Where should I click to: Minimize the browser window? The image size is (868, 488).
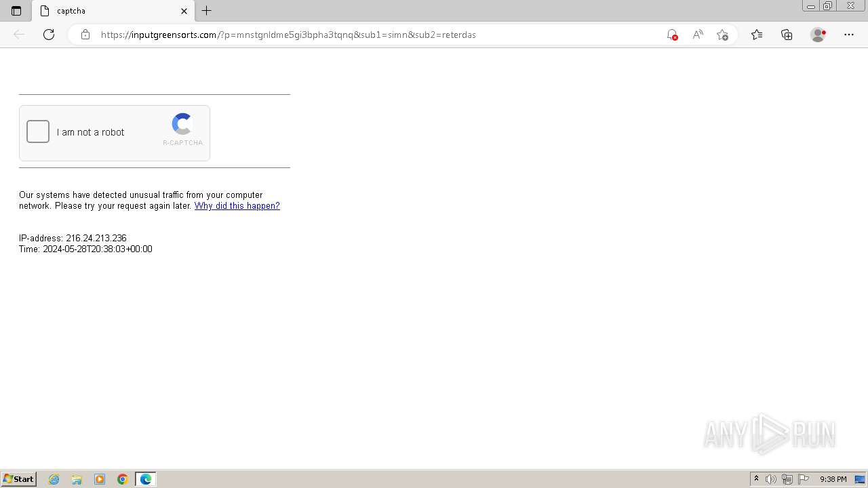(x=811, y=5)
